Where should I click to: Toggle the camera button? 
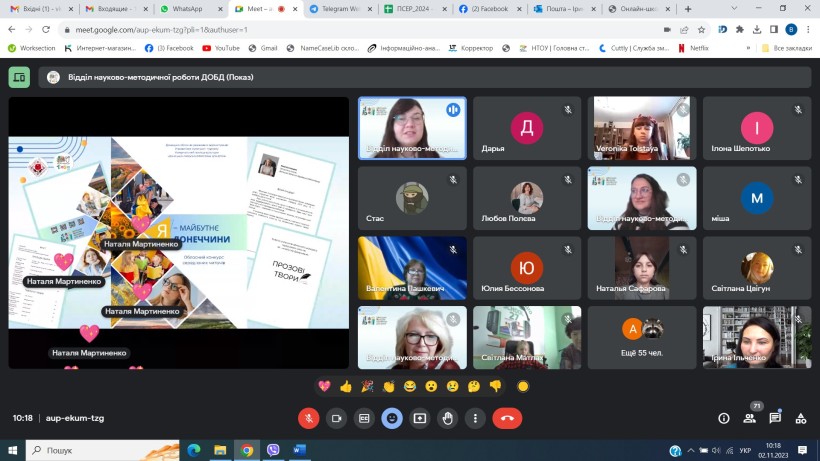point(336,418)
